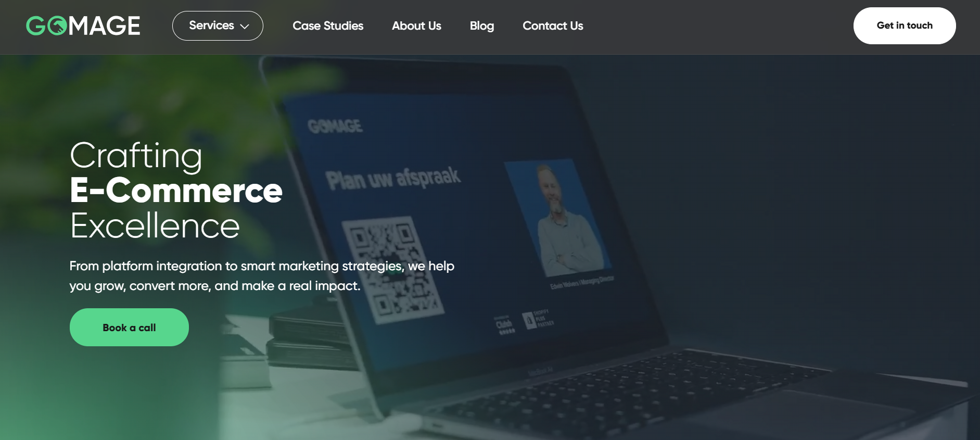Click the bold E-Commerce word in the headline
Image resolution: width=980 pixels, height=440 pixels.
(x=176, y=190)
